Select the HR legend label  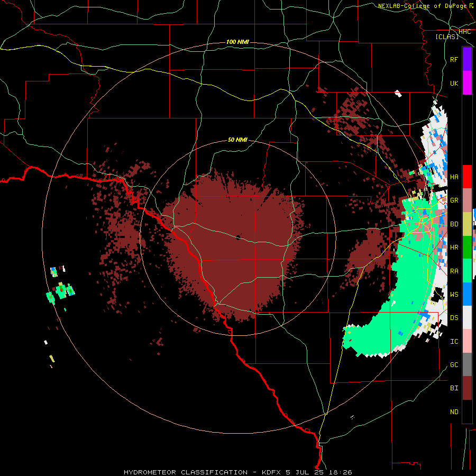pos(454,248)
